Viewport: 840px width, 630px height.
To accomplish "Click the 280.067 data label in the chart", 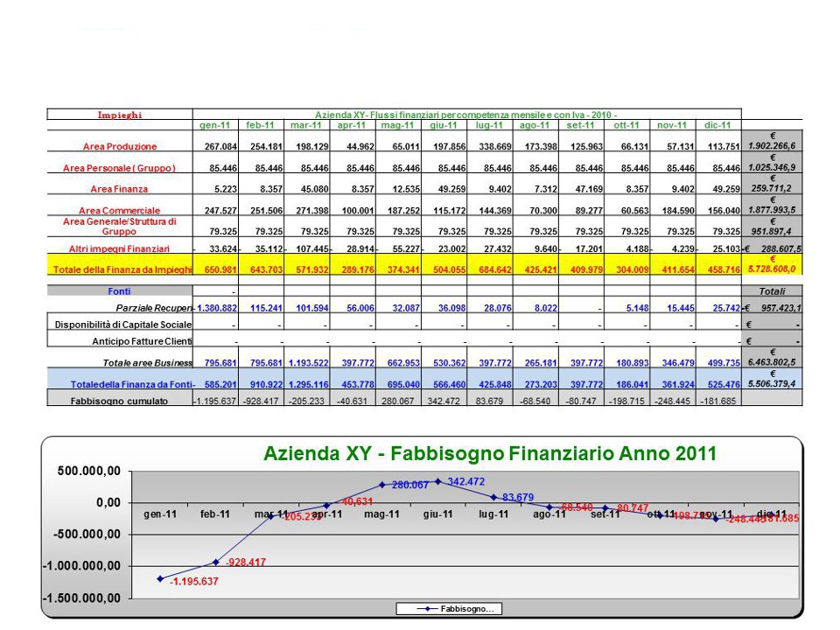I will 409,485.
